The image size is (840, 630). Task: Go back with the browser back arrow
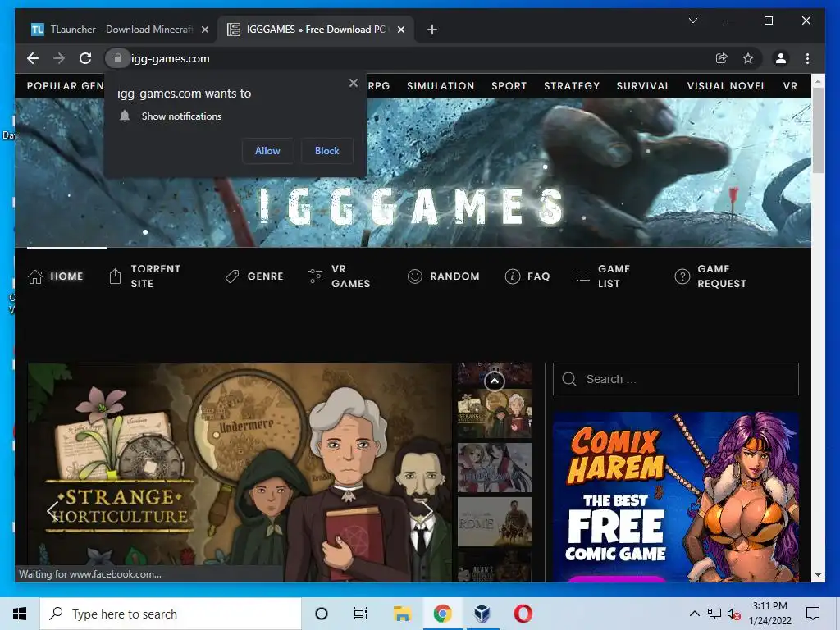coord(33,58)
